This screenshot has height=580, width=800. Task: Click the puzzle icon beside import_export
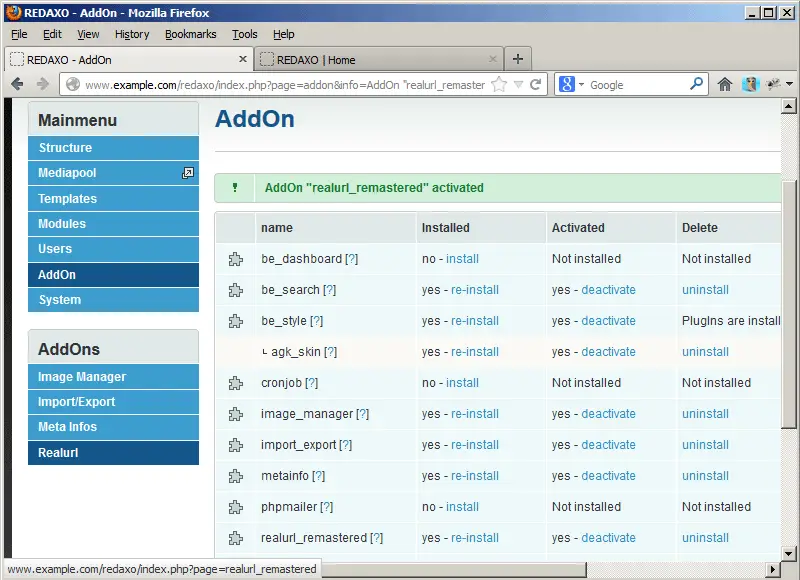click(236, 445)
